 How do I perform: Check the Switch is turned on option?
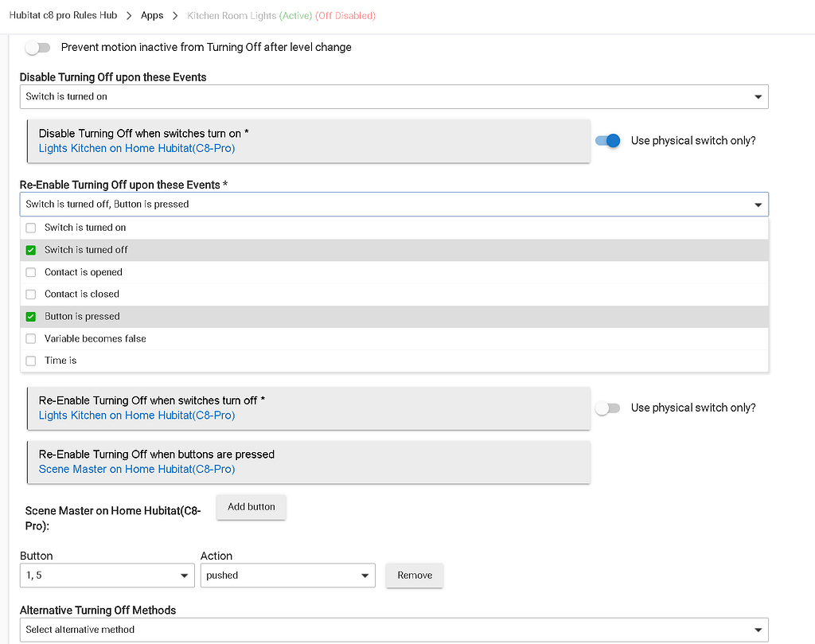point(31,228)
